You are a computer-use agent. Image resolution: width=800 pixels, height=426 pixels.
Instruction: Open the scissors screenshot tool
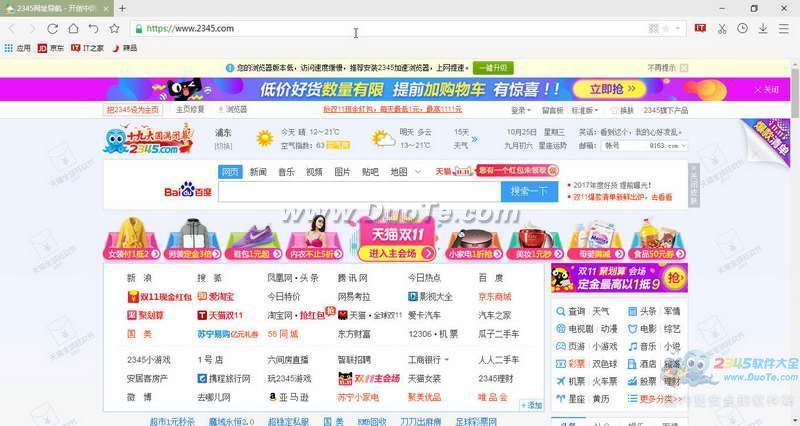click(720, 29)
